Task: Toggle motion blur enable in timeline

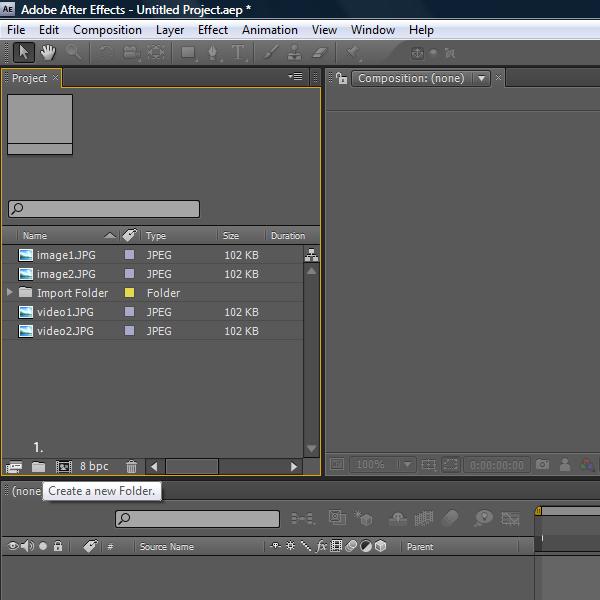Action: click(450, 518)
